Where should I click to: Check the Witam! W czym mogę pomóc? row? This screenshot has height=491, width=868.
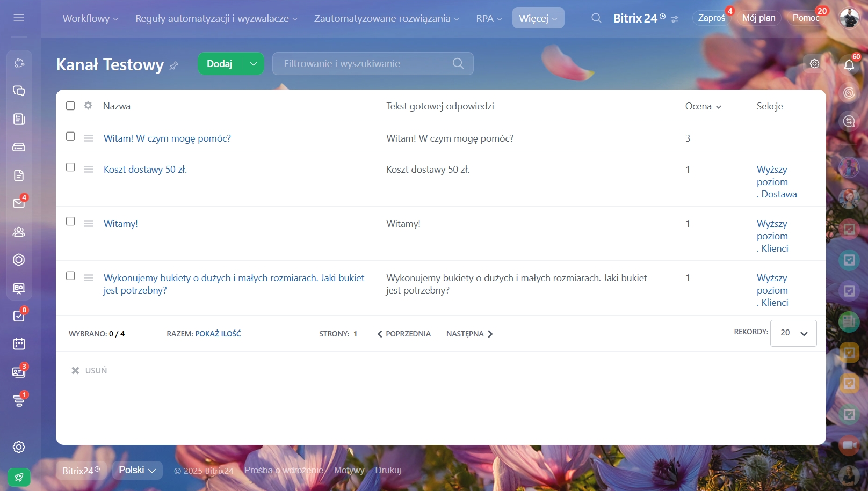[70, 136]
